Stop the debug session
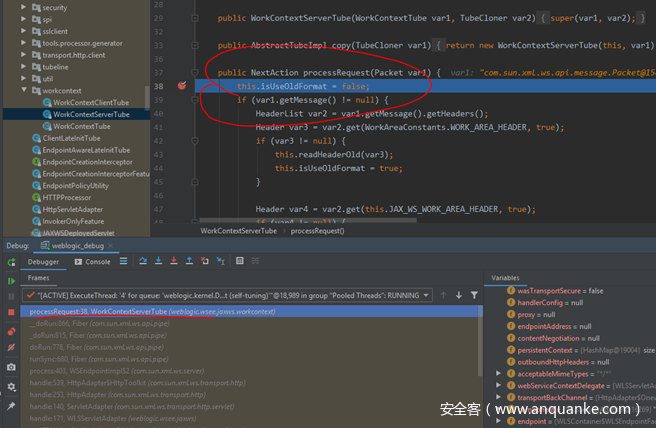The image size is (656, 428). coord(11,312)
